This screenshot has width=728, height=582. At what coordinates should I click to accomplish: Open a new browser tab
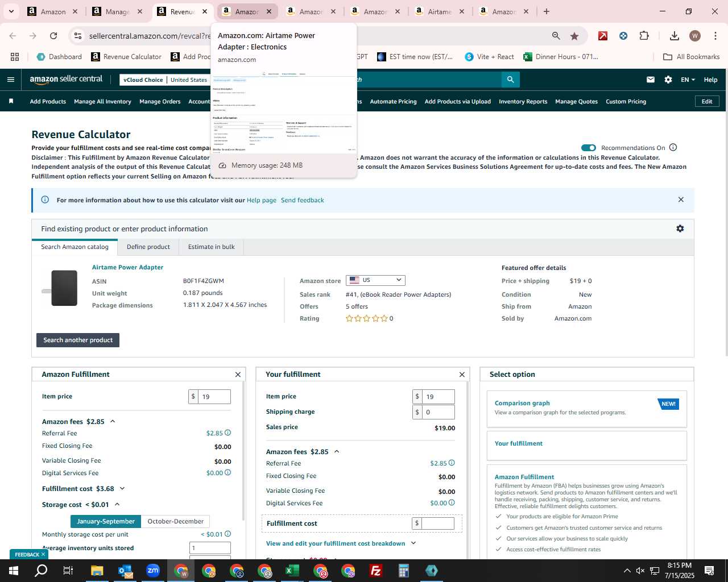547,11
